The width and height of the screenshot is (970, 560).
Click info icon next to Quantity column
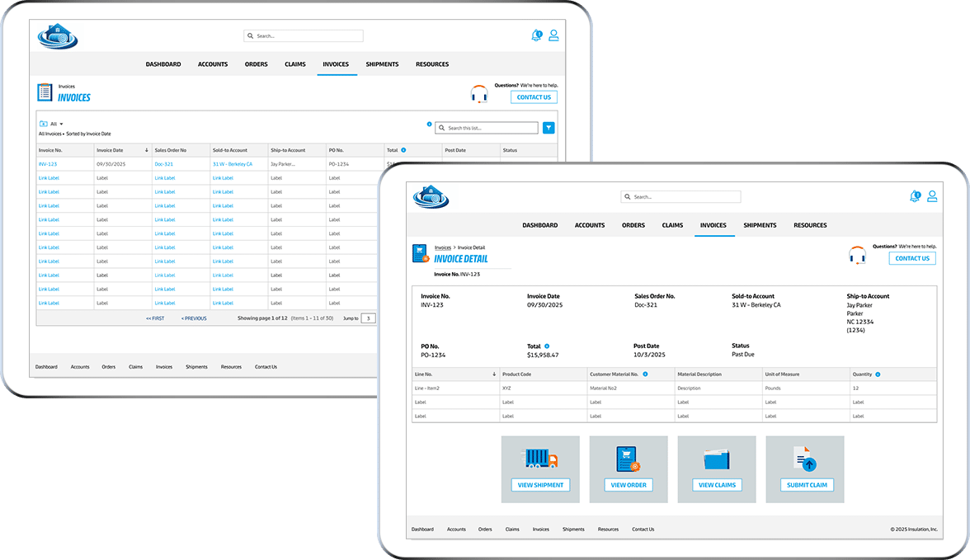[x=878, y=374]
